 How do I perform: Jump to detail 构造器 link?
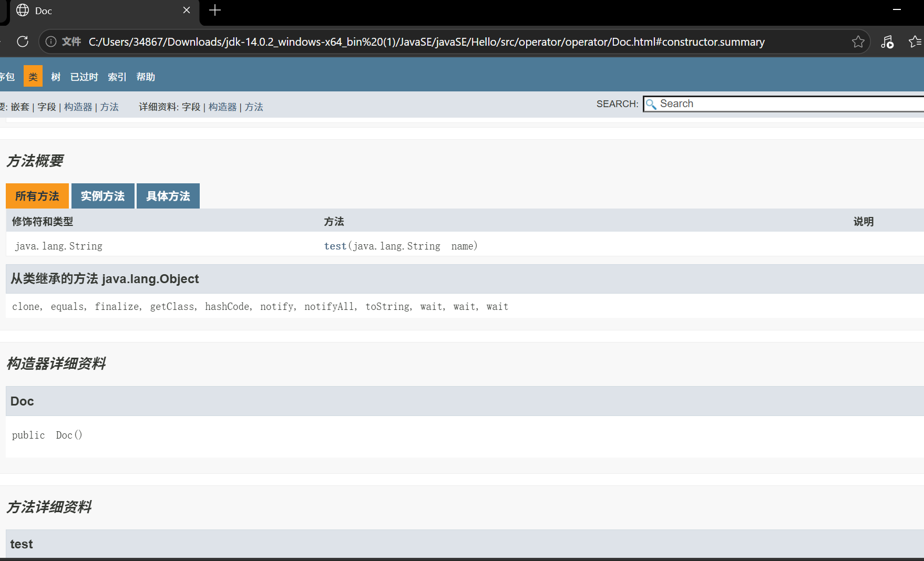pos(223,107)
